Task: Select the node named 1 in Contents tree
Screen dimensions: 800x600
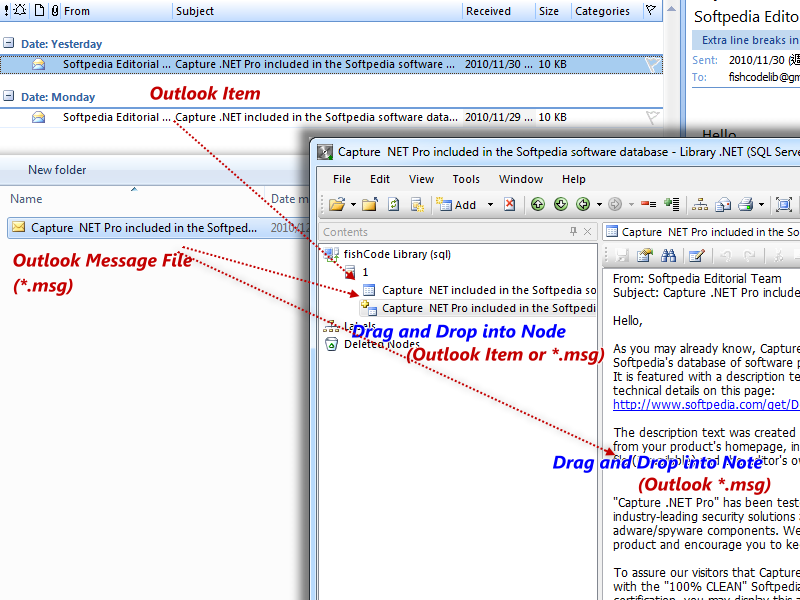Action: pos(365,272)
